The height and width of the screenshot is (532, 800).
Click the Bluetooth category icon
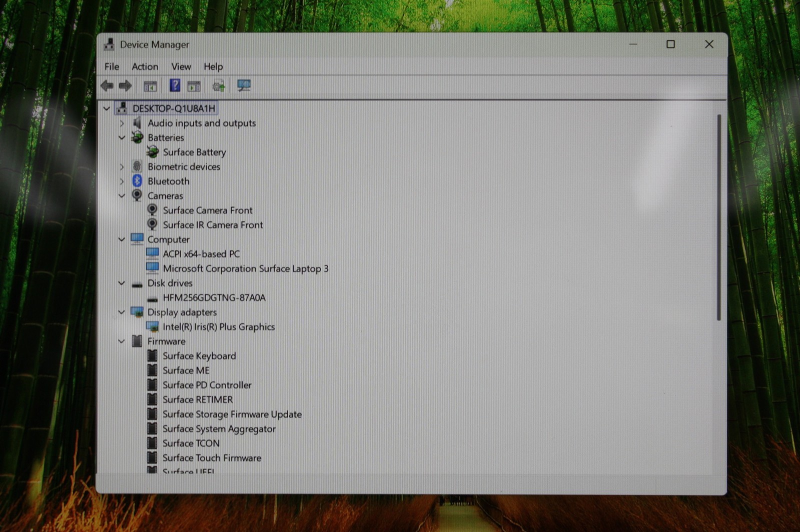click(x=137, y=181)
